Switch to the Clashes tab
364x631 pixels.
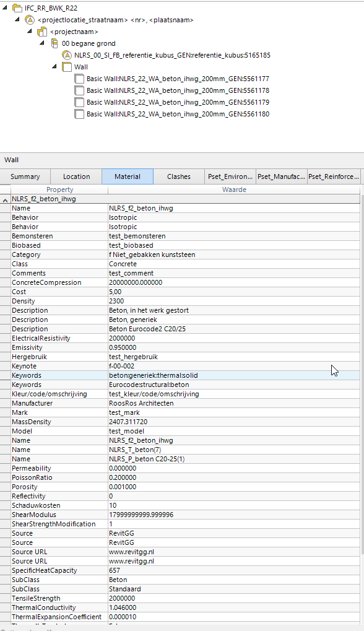pyautogui.click(x=178, y=176)
